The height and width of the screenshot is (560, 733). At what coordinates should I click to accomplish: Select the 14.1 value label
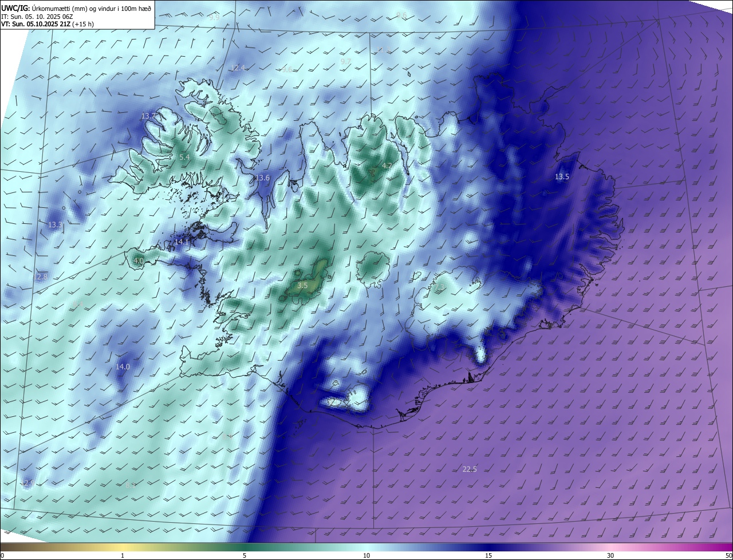pyautogui.click(x=182, y=242)
